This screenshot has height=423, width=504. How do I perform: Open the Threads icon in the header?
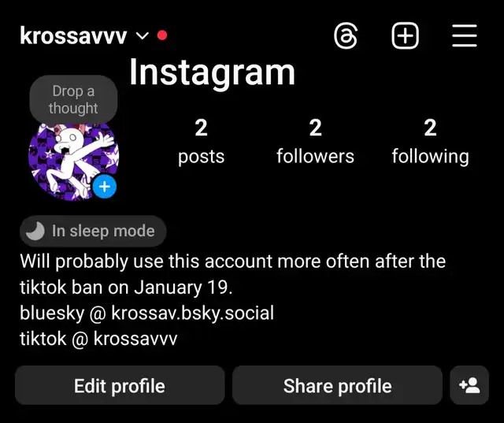coord(346,35)
